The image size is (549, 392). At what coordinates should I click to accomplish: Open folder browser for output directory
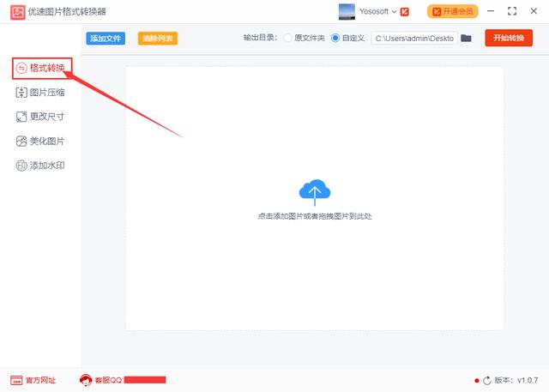coord(466,39)
